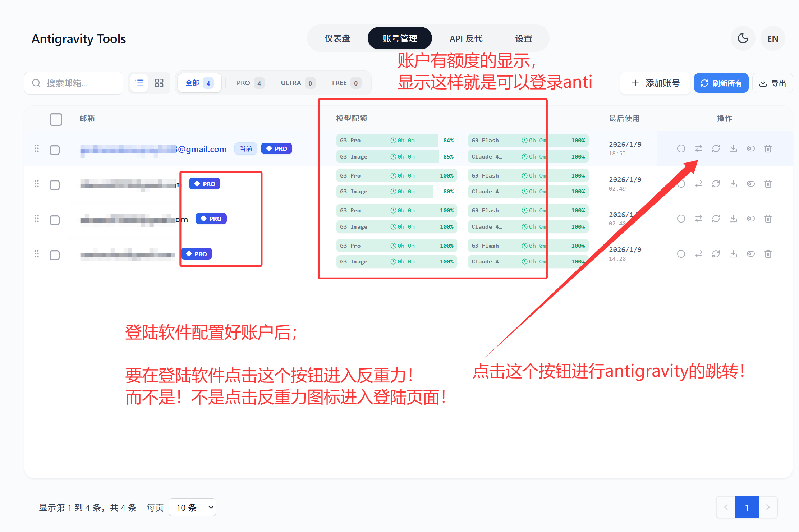Open the per-page 10 条 dropdown

click(192, 507)
